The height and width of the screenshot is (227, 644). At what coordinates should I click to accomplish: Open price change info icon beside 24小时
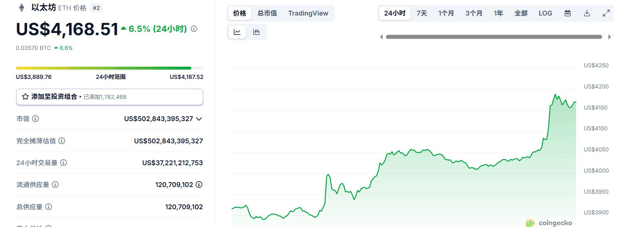tap(194, 29)
